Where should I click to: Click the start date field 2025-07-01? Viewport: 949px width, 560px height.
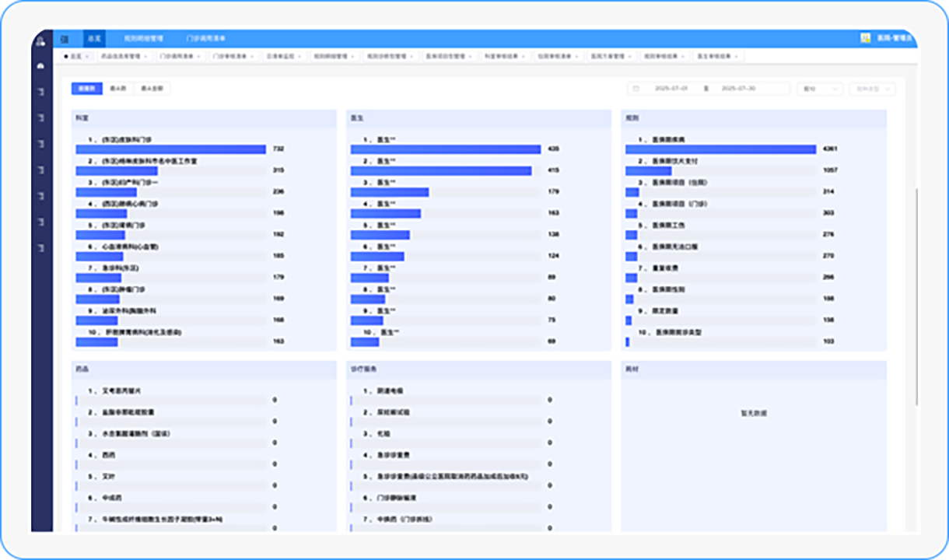673,89
